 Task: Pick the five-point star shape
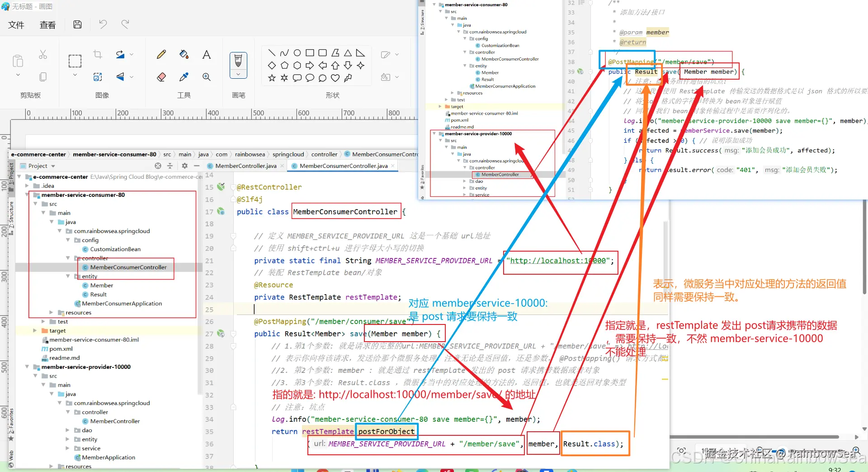point(272,78)
